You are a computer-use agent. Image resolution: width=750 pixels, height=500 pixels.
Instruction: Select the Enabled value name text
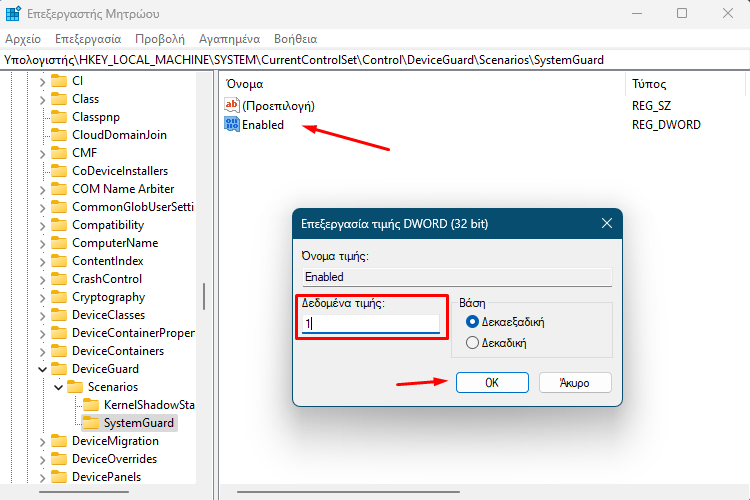point(263,125)
